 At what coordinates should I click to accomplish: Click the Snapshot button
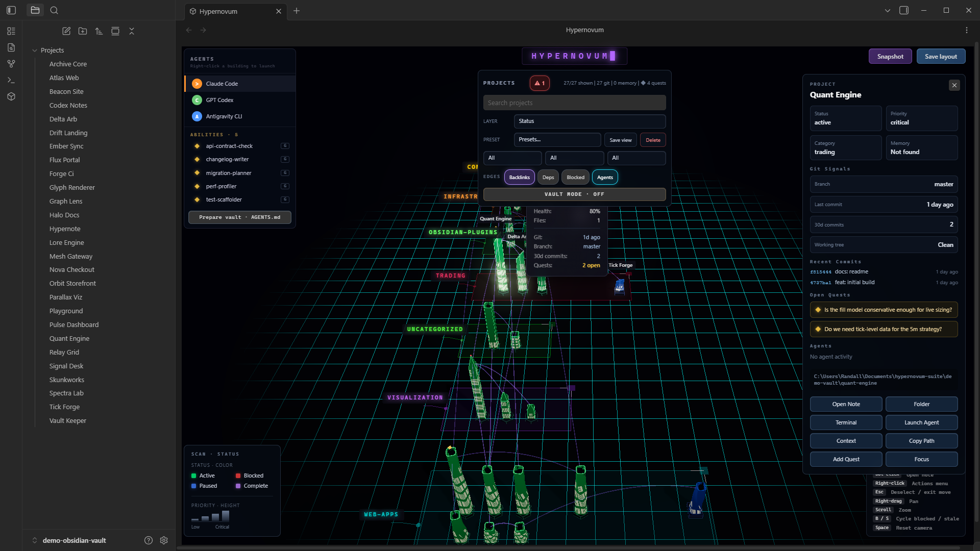click(891, 57)
